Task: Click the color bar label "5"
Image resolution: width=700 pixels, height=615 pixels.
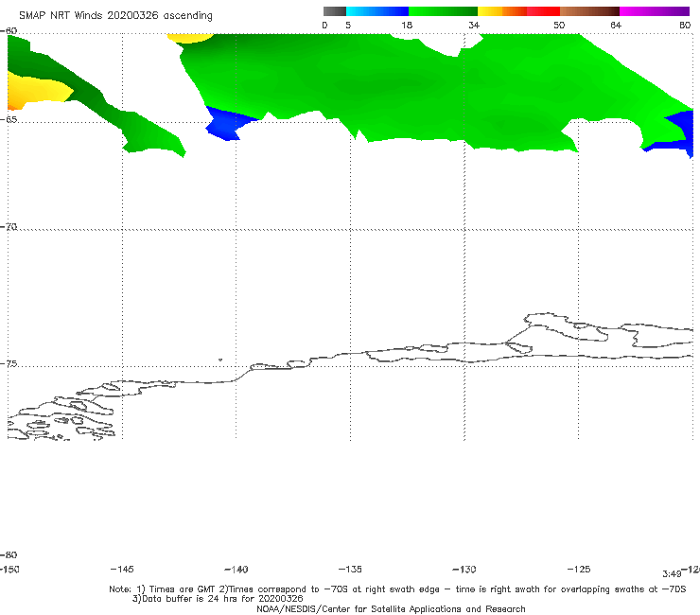Action: pyautogui.click(x=348, y=25)
